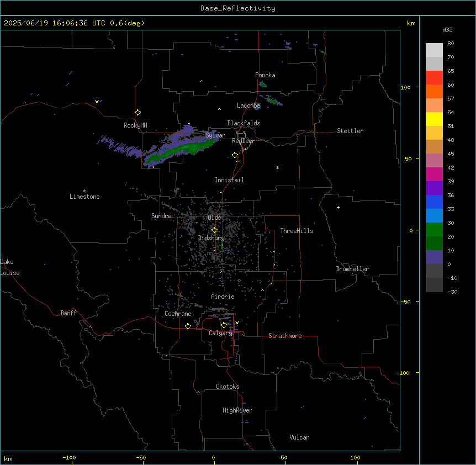
Task: Click the Innisfail label
Action: click(229, 180)
